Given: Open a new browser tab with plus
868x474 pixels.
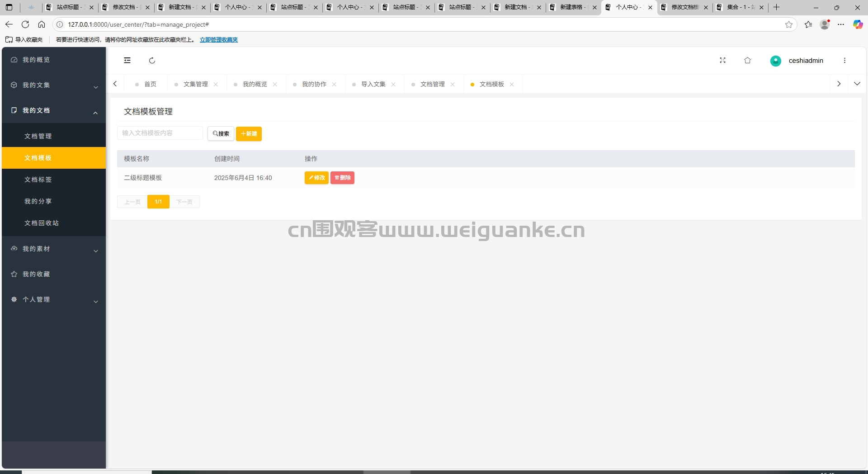Looking at the screenshot, I should tap(777, 7).
